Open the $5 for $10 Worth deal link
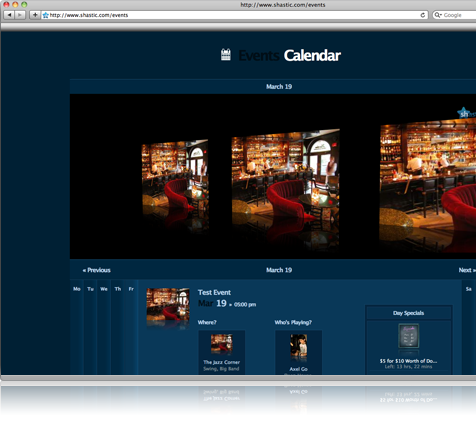 coord(408,361)
